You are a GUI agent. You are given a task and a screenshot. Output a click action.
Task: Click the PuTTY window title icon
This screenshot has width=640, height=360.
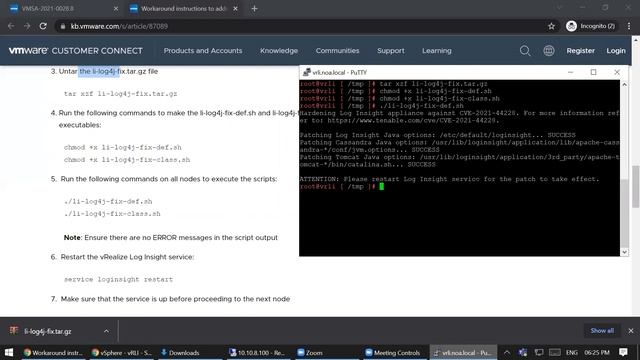coord(306,72)
